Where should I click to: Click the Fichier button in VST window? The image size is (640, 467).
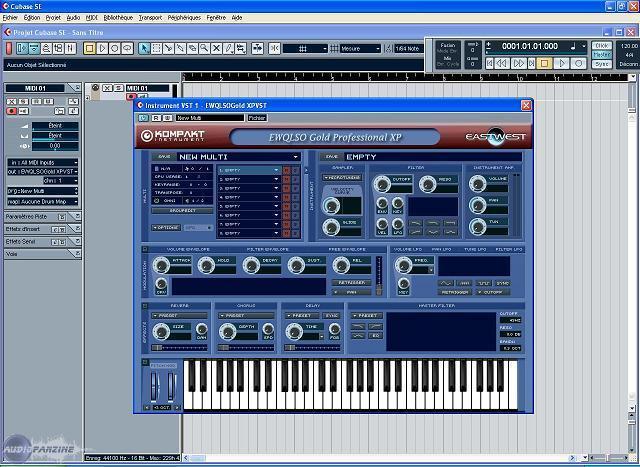coord(257,118)
